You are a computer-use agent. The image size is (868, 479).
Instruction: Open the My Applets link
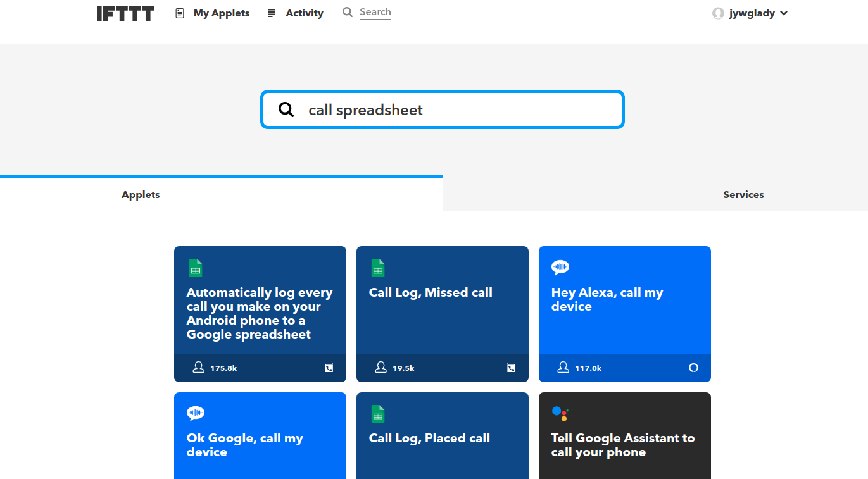point(222,13)
